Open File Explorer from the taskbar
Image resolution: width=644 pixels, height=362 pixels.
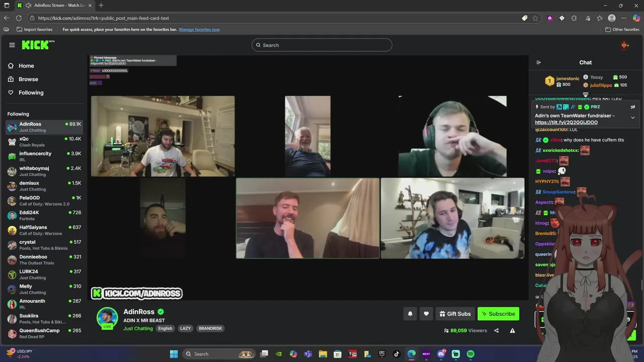[323, 354]
